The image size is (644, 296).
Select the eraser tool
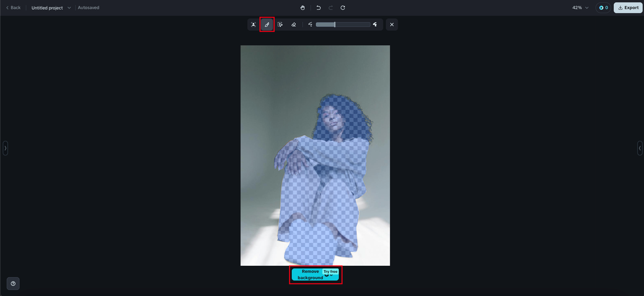coord(294,25)
